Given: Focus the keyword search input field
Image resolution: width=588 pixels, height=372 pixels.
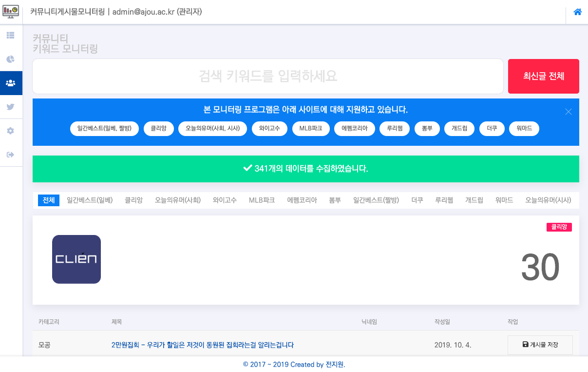Looking at the screenshot, I should pos(267,76).
